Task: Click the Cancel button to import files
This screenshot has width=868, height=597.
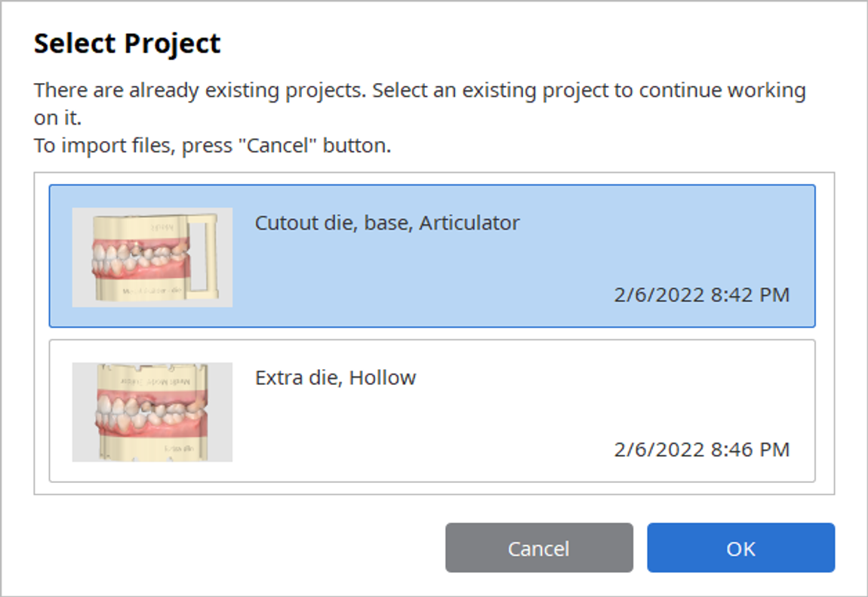Action: click(x=539, y=548)
